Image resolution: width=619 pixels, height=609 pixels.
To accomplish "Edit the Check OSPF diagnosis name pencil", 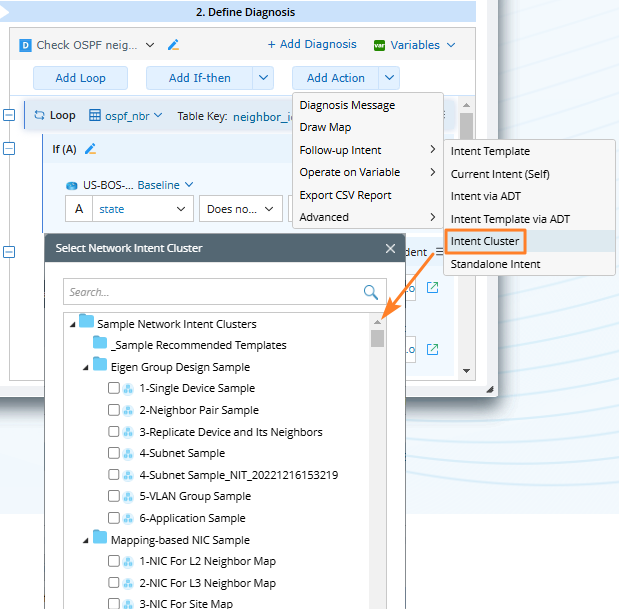I will tap(173, 45).
